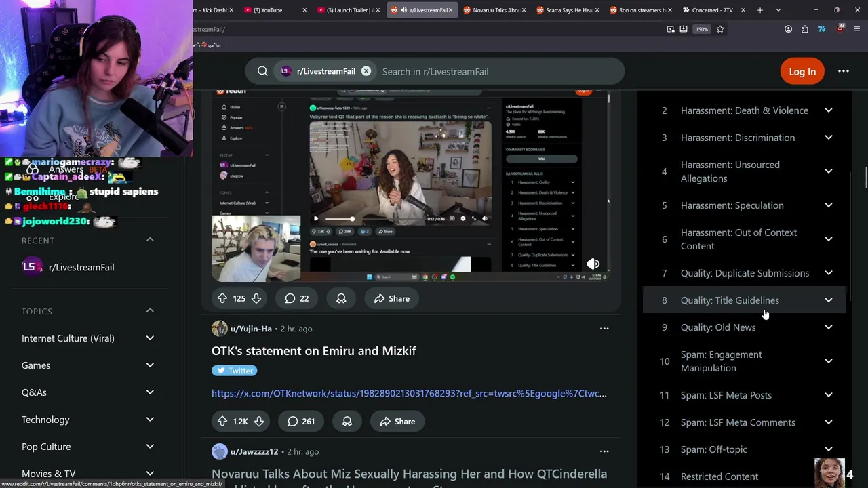The height and width of the screenshot is (488, 868).
Task: Upvote the post with 125 votes
Action: (x=222, y=298)
